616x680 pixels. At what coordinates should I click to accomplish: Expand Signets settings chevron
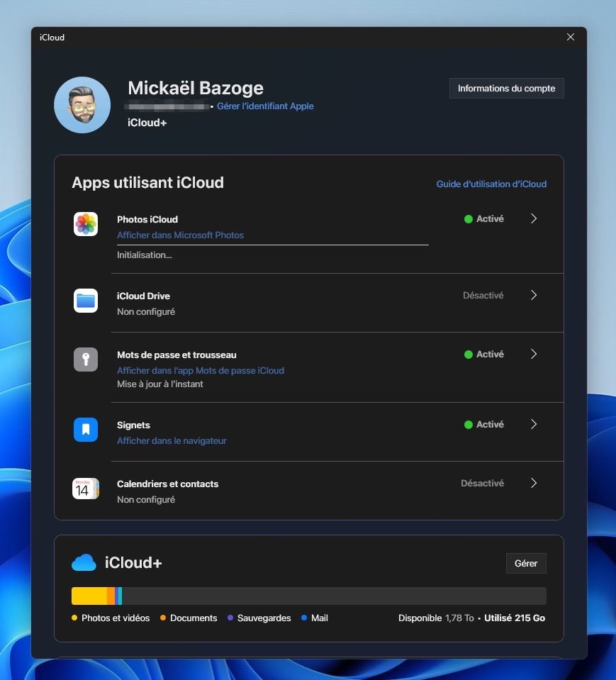point(534,424)
